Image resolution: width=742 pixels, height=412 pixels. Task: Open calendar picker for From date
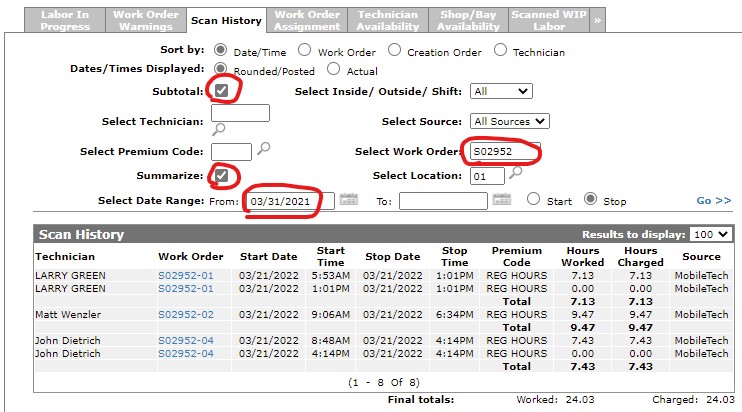348,200
